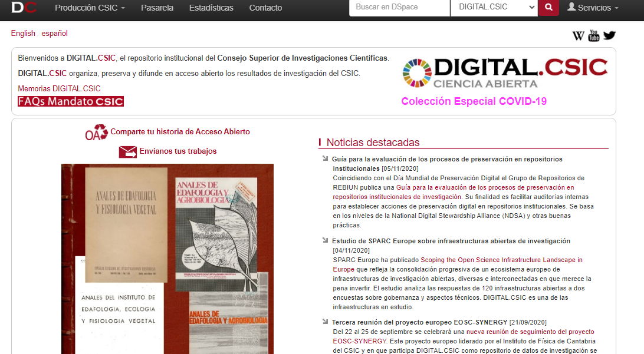Open the Wikipedia icon link
This screenshot has width=644, height=354.
coord(579,36)
